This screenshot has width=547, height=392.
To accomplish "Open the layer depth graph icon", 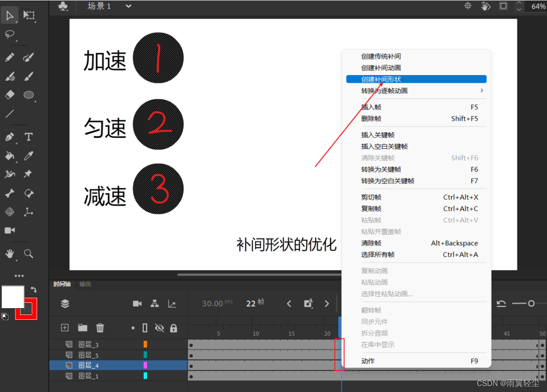I will tap(172, 304).
